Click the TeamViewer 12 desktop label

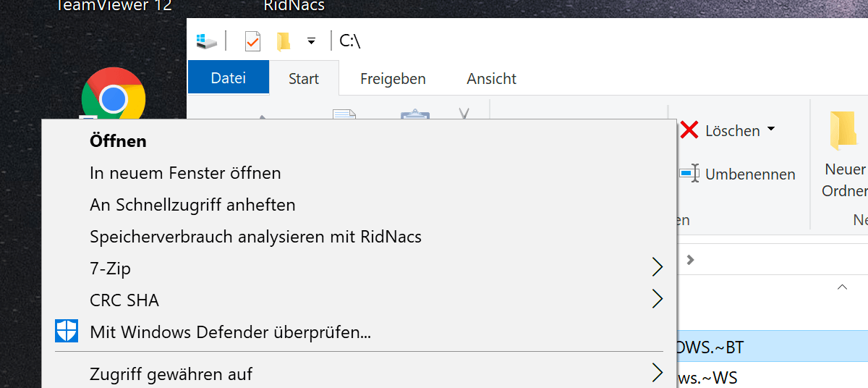tap(114, 7)
